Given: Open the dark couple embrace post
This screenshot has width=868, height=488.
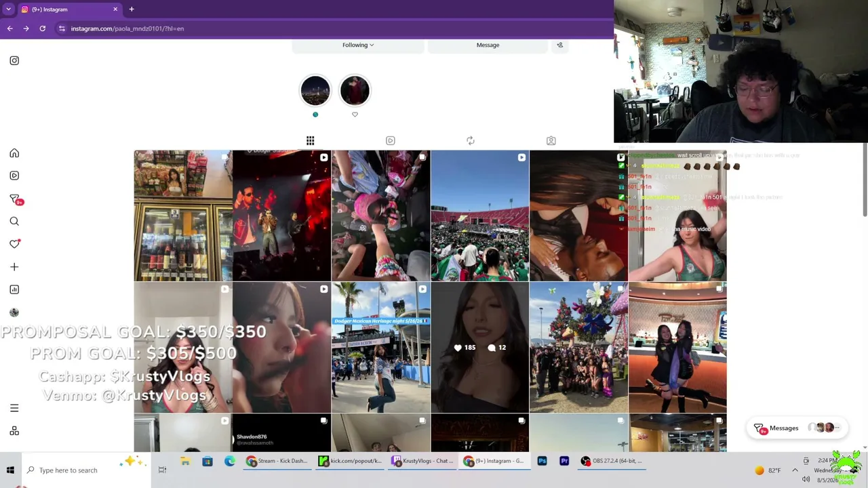Looking at the screenshot, I should [x=579, y=216].
